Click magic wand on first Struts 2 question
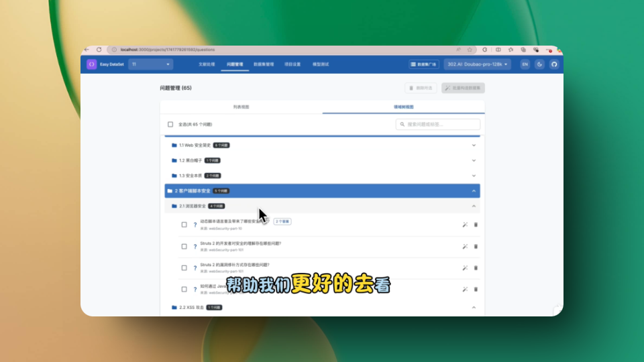644x362 pixels. [x=465, y=247]
